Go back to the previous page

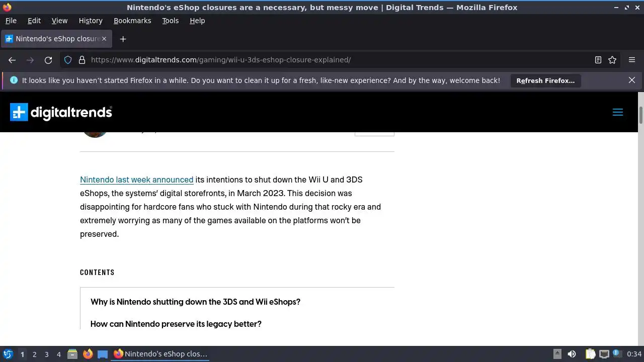tap(12, 60)
